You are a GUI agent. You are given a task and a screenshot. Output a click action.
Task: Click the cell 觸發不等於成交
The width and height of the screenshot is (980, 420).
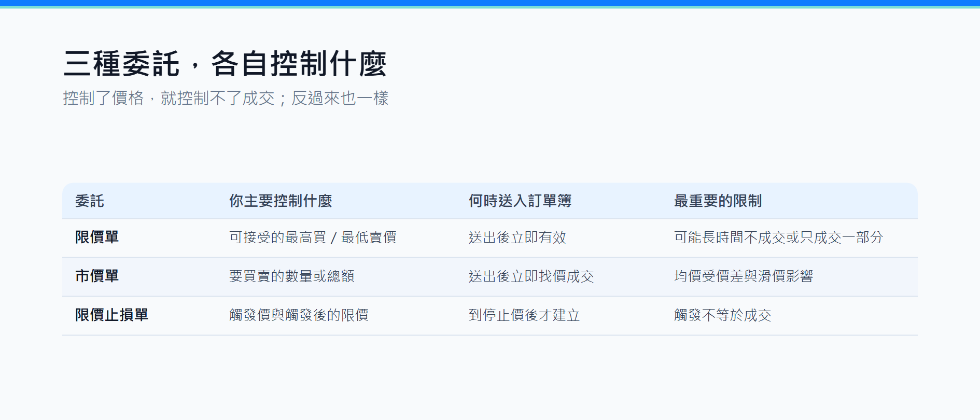723,315
